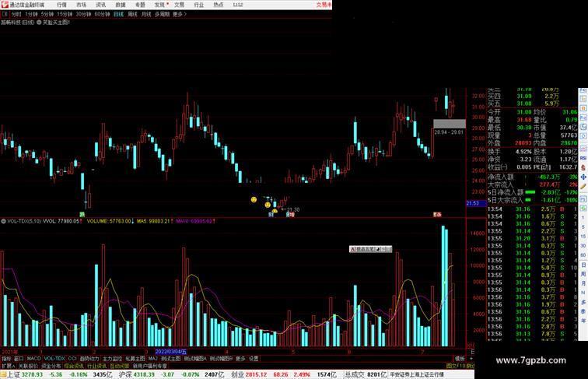Viewport: 588px width, 379px height.
Task: Select the RSI icon in the right sidebar
Action: (x=583, y=158)
